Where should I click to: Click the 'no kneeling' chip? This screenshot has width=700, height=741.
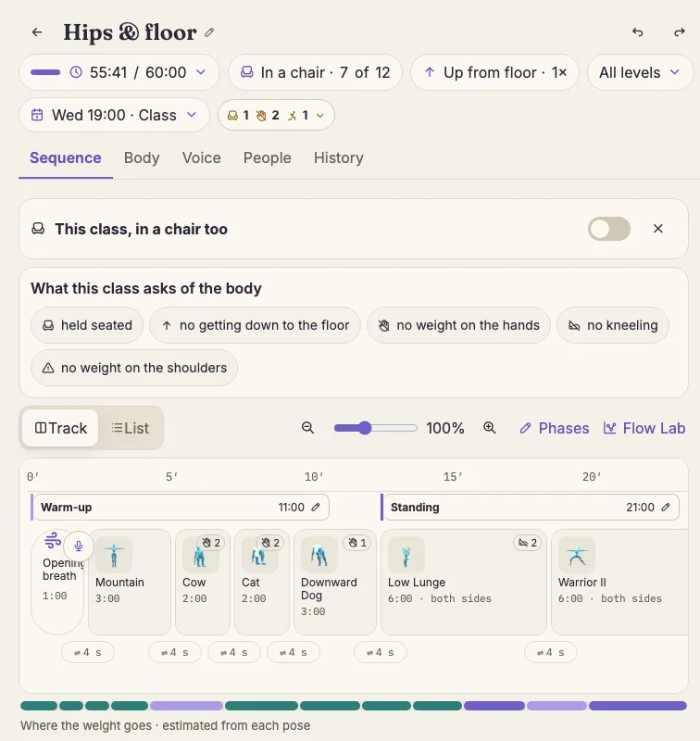click(x=613, y=325)
